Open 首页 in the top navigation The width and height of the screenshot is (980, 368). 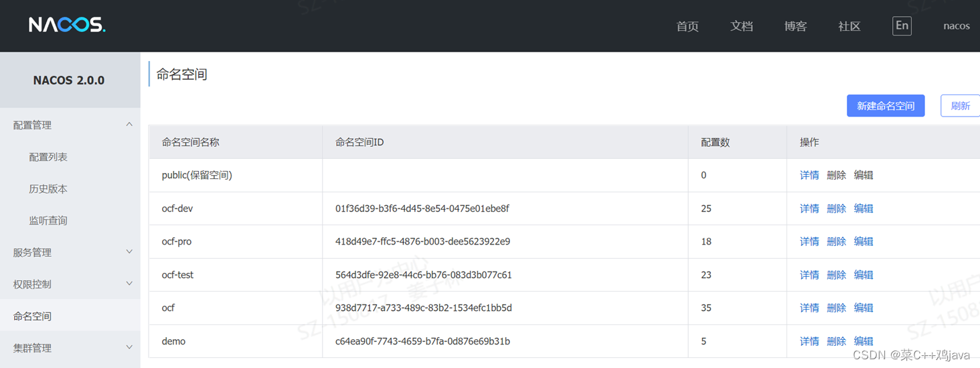(x=687, y=26)
